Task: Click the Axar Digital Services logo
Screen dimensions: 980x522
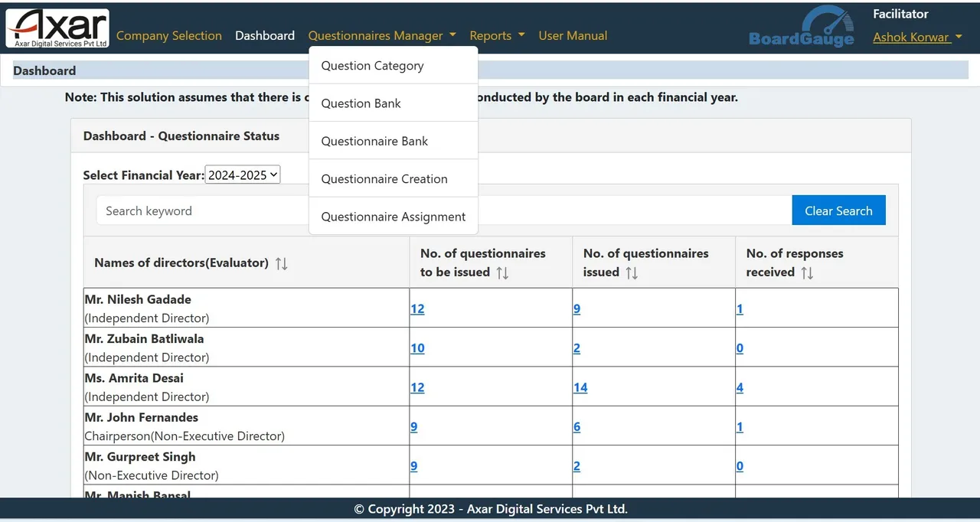Action: (57, 28)
